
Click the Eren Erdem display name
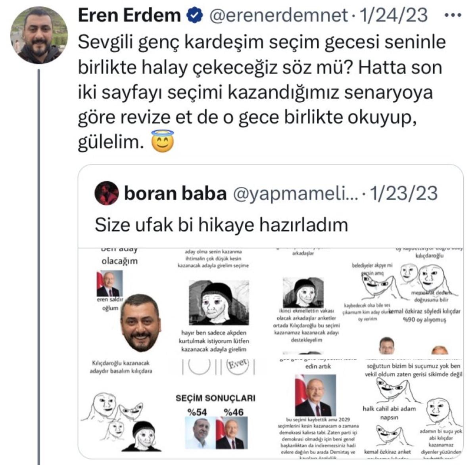click(x=129, y=16)
